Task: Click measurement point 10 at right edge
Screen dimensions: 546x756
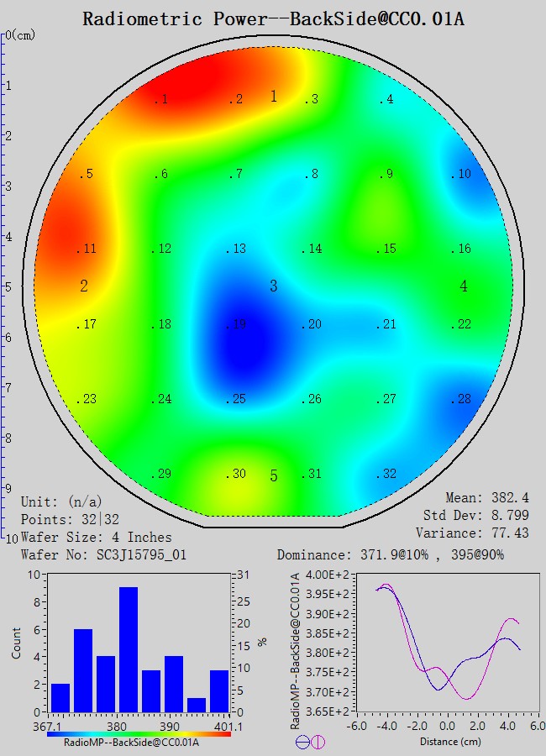Action: [459, 175]
